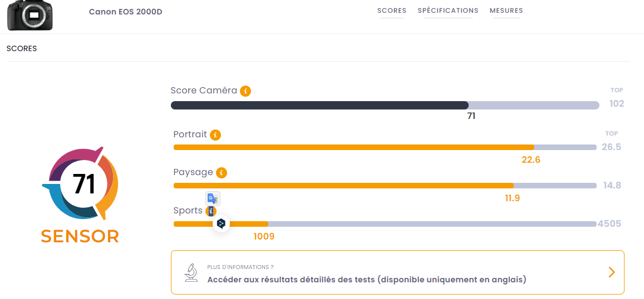Open the Canon EOS 2000D title link
Screen dimensions: 644x299
tap(125, 12)
